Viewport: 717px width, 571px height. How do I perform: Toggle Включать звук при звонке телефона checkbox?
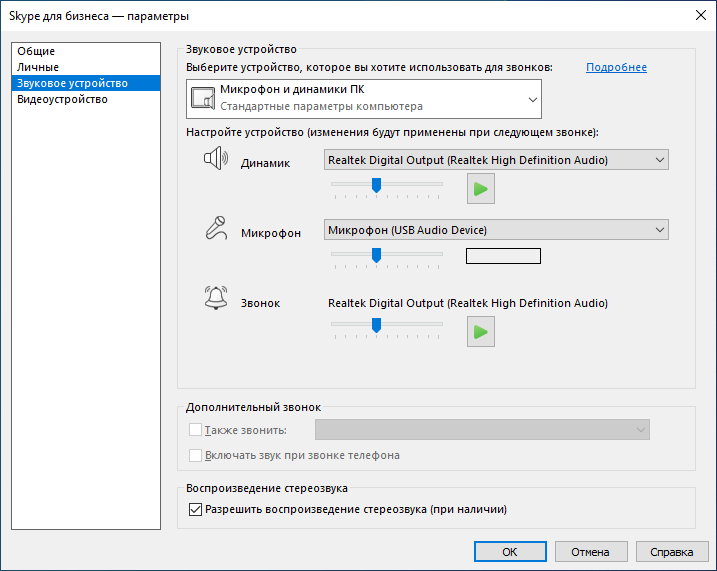click(x=195, y=455)
